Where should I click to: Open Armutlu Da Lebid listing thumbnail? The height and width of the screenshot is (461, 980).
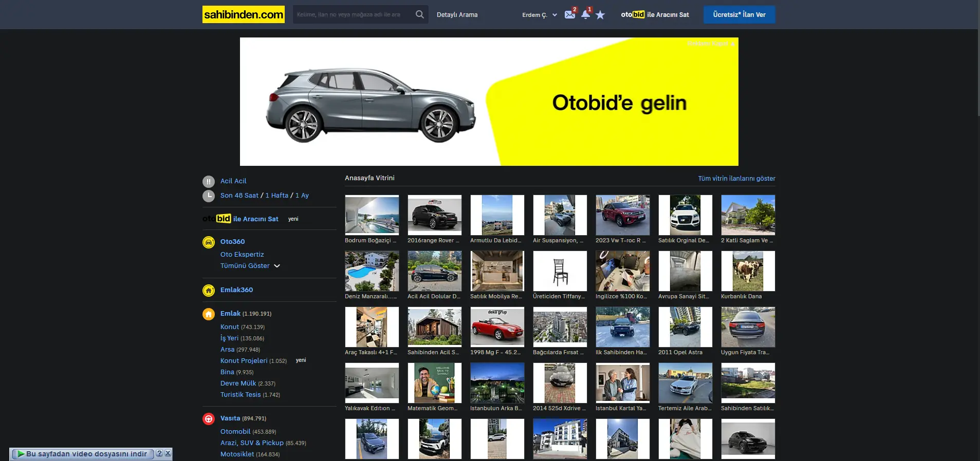coord(497,215)
